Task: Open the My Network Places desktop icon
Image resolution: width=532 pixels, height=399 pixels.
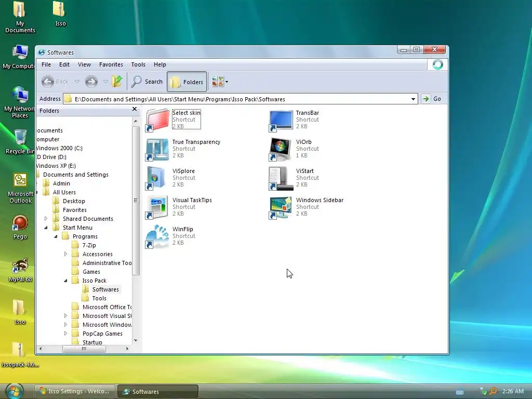Action: point(20,102)
